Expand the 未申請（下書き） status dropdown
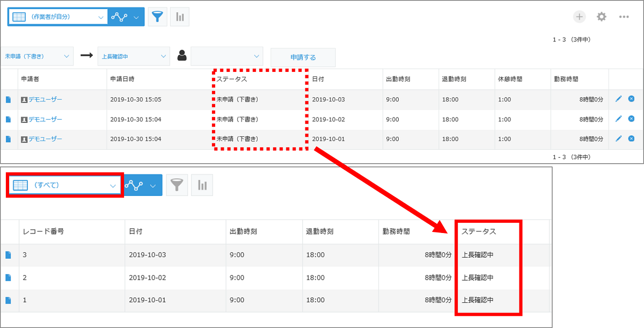 coord(37,56)
